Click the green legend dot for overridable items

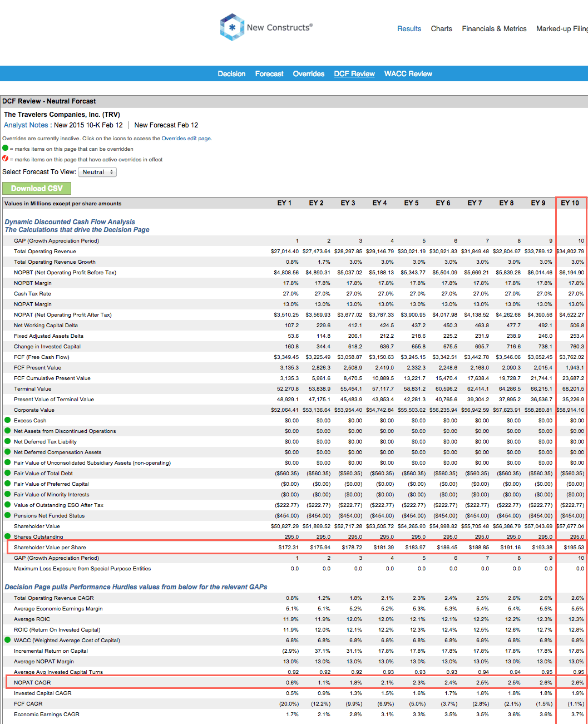click(x=6, y=148)
